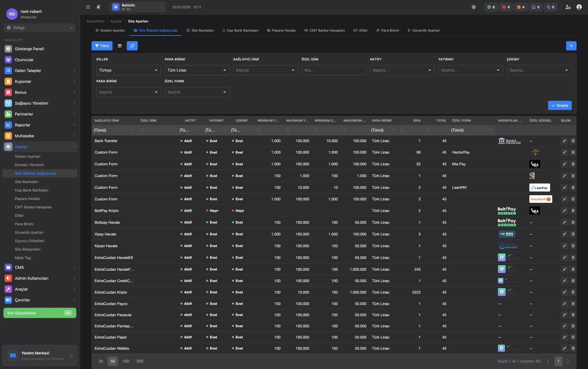
Task: Select 100 rows per page
Action: pos(126,361)
